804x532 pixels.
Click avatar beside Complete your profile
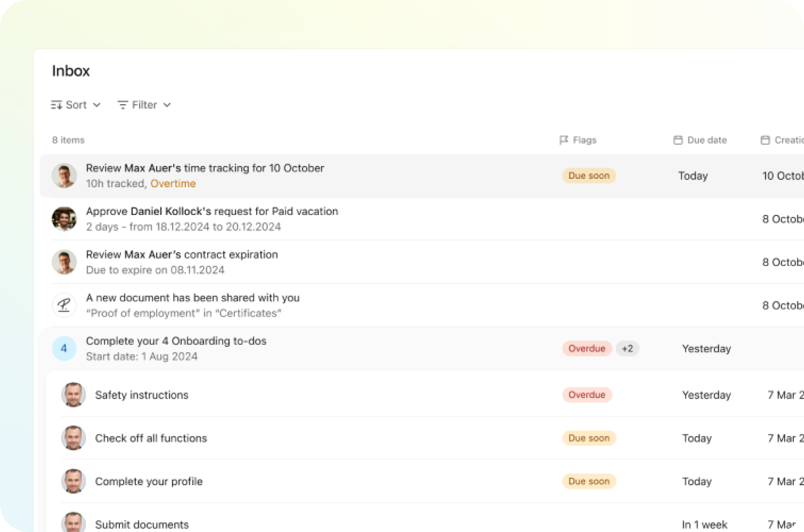click(x=74, y=482)
